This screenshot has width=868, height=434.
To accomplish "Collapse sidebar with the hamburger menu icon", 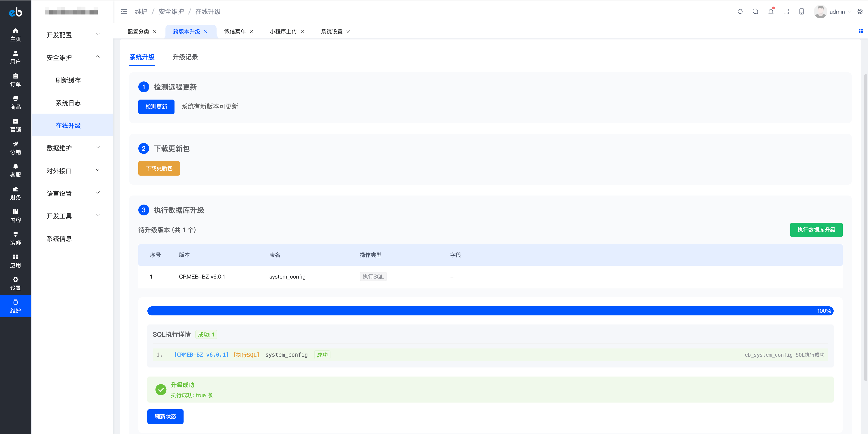I will [124, 12].
